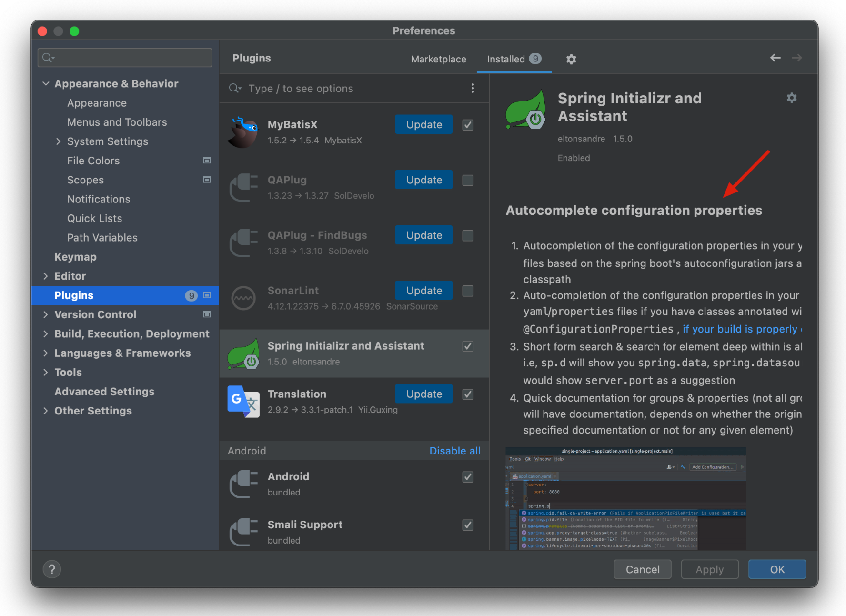Click the MyBatisX bird plugin icon
Screen dimensions: 846x616
tap(243, 132)
